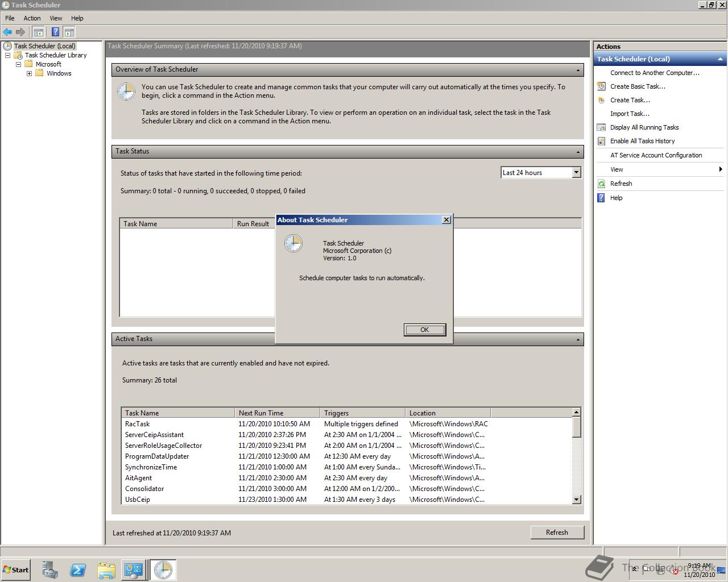The height and width of the screenshot is (582, 728).
Task: Select Task Scheduler (Local) root node
Action: pos(44,46)
